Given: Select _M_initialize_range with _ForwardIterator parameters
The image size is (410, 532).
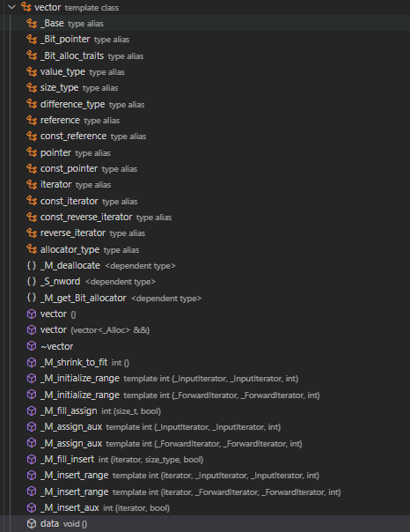Looking at the screenshot, I should (x=180, y=395).
